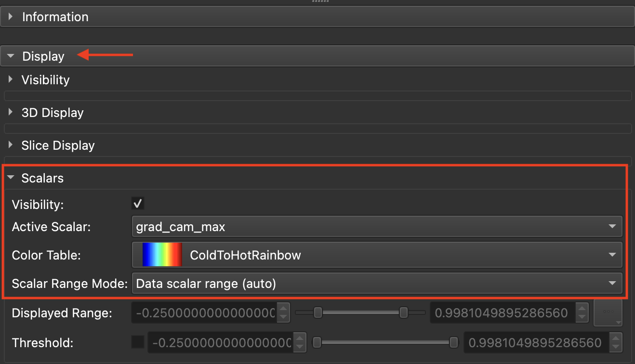Viewport: 635px width, 364px height.
Task: Click the Displayed Range minimum value field
Action: [x=204, y=313]
